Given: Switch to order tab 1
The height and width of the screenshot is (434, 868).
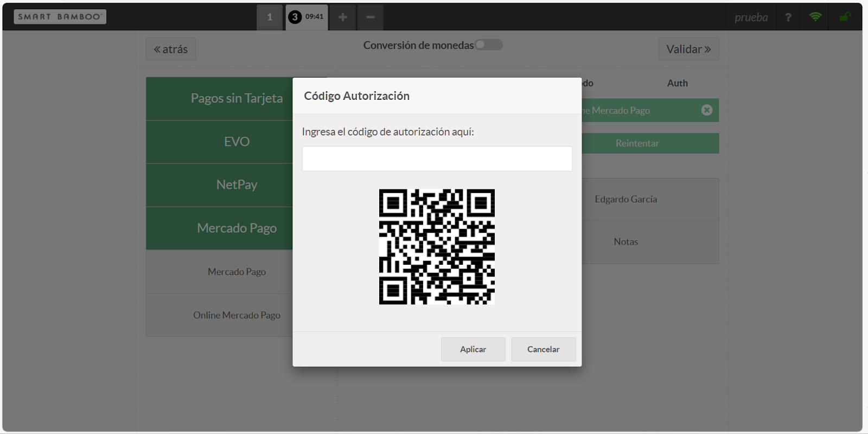Looking at the screenshot, I should 270,17.
